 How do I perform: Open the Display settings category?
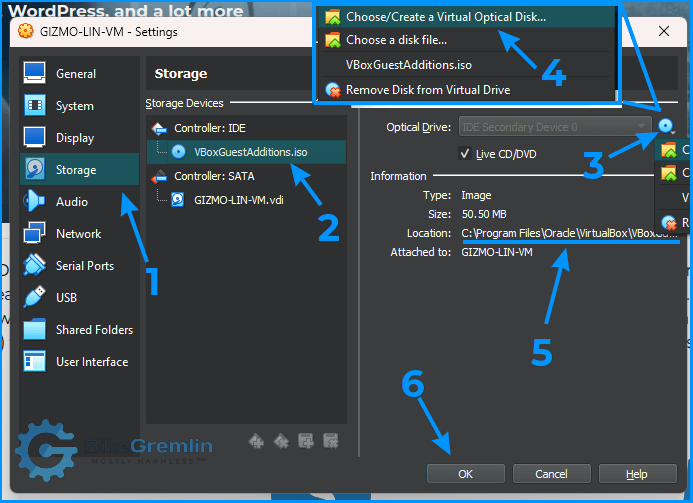[80, 137]
